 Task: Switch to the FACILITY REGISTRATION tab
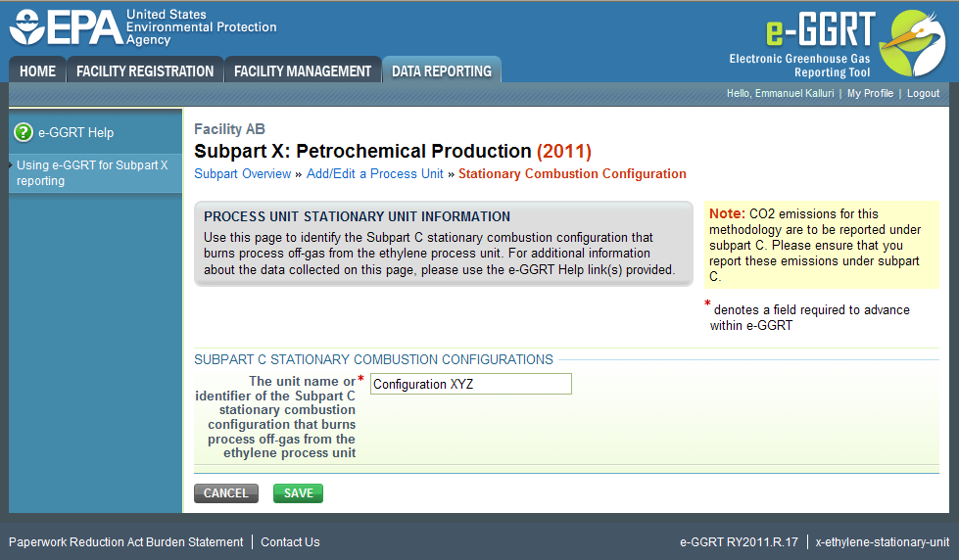[145, 70]
